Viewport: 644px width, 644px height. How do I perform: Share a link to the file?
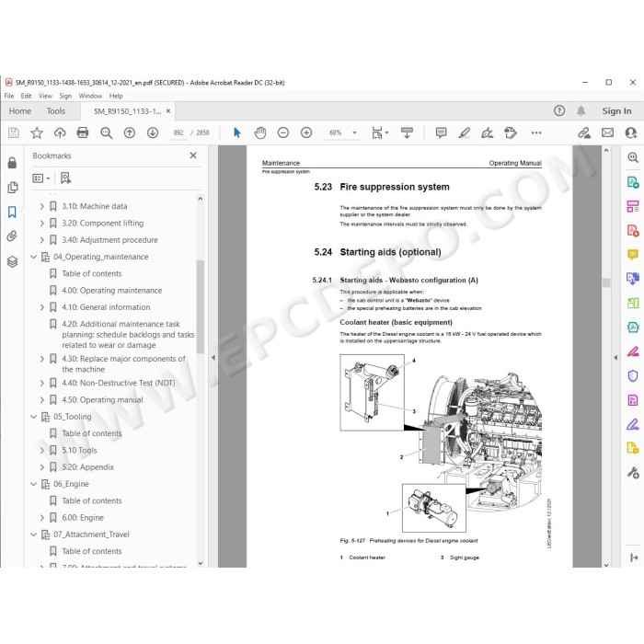[x=584, y=132]
